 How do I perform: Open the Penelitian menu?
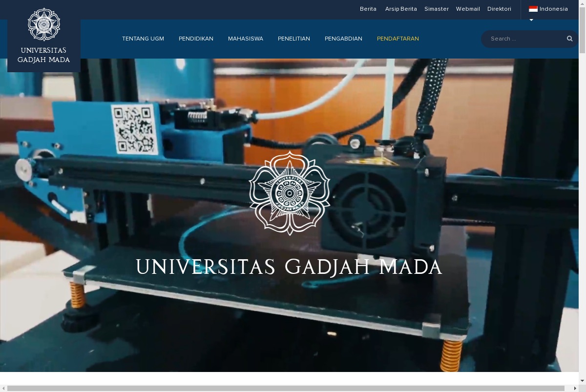tap(294, 39)
